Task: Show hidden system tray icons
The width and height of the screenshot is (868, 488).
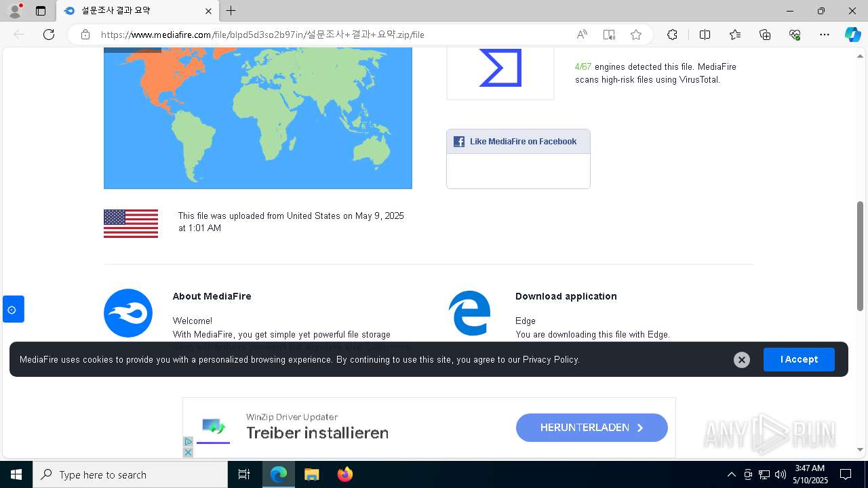Action: point(731,474)
